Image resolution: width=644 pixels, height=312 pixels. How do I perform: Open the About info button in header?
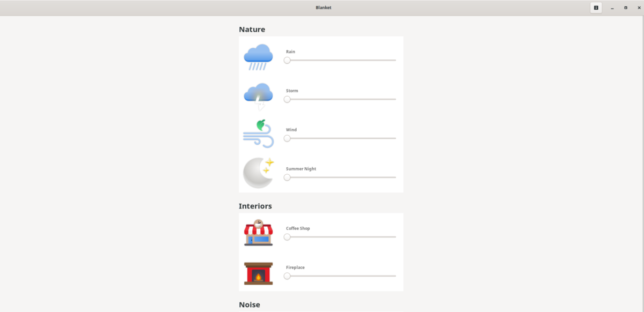click(596, 8)
